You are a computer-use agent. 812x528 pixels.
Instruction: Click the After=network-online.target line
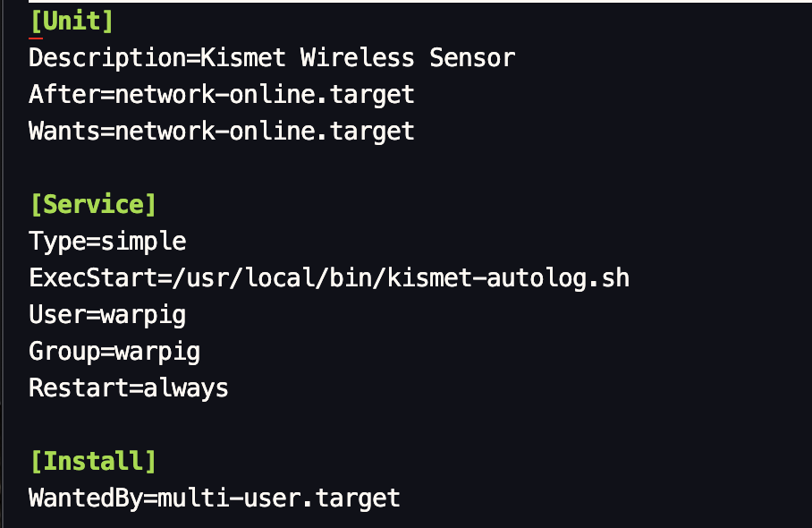click(x=222, y=94)
